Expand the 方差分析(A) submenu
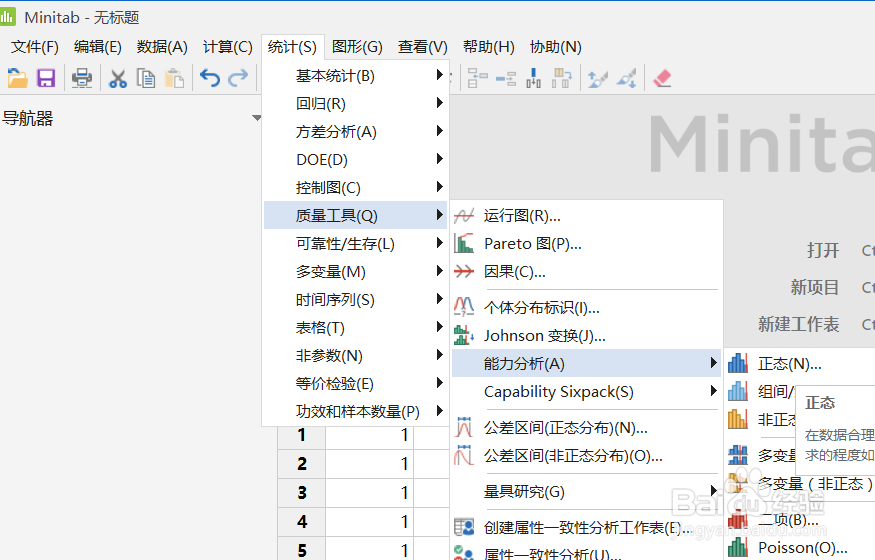This screenshot has width=875, height=560. [x=355, y=132]
